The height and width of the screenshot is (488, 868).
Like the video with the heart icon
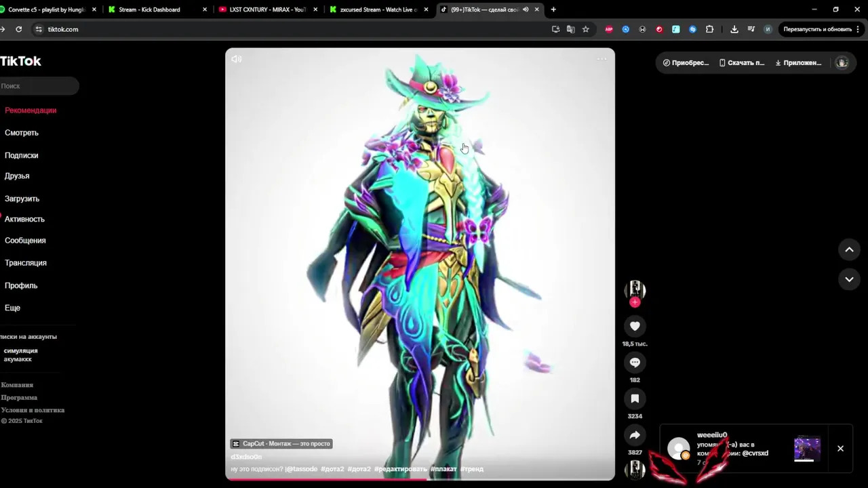click(x=635, y=326)
